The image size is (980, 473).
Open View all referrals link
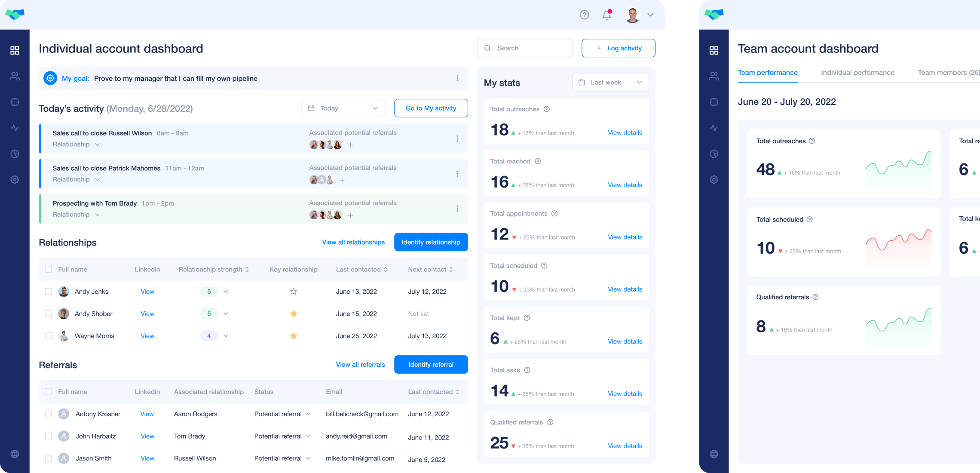coord(360,365)
